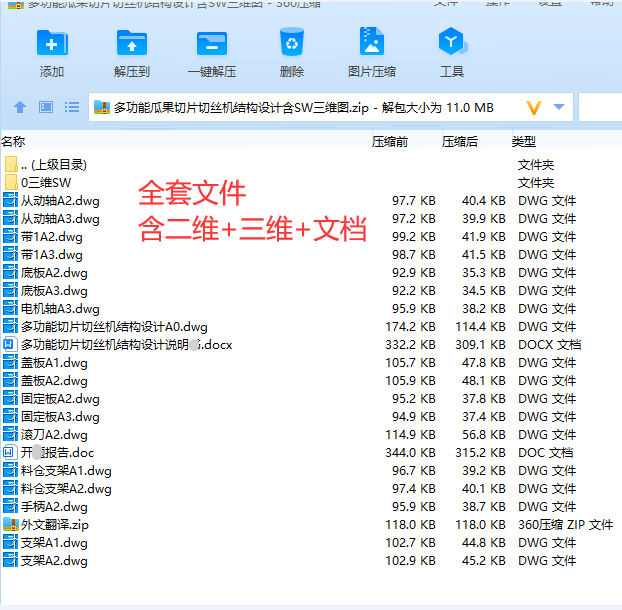Select 多功能切片切丝机结构设计A0.dwg file

point(114,327)
